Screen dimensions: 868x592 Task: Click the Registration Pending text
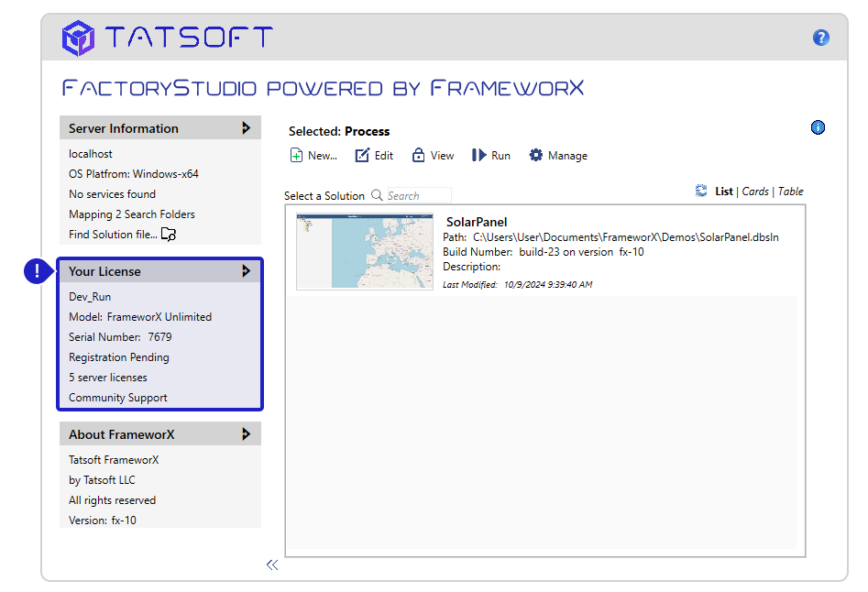point(119,357)
